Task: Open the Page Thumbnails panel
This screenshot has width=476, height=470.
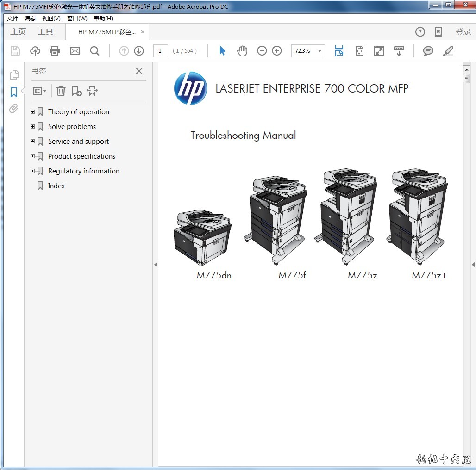Action: (14, 75)
